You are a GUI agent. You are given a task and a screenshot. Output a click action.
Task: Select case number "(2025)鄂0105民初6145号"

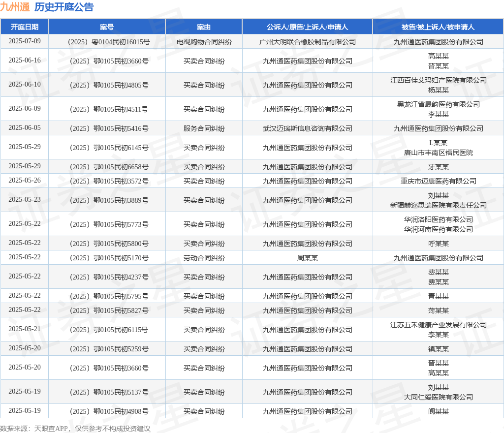coord(109,148)
